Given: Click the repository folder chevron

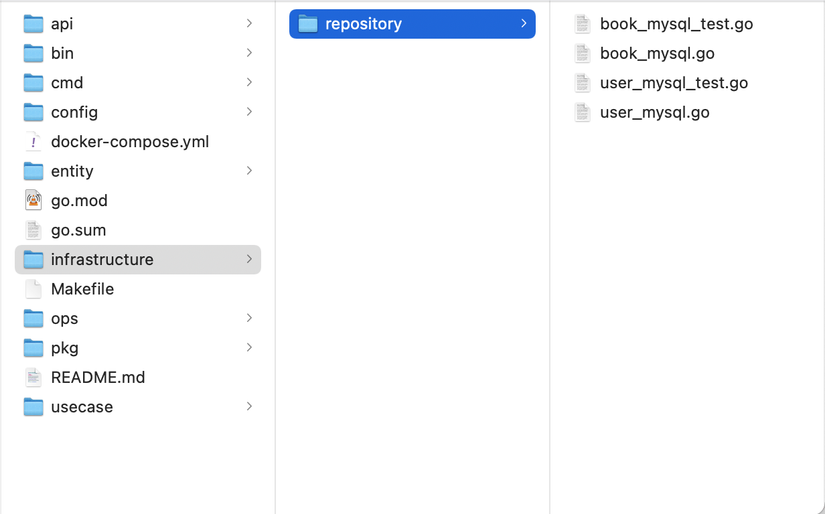Looking at the screenshot, I should (523, 24).
